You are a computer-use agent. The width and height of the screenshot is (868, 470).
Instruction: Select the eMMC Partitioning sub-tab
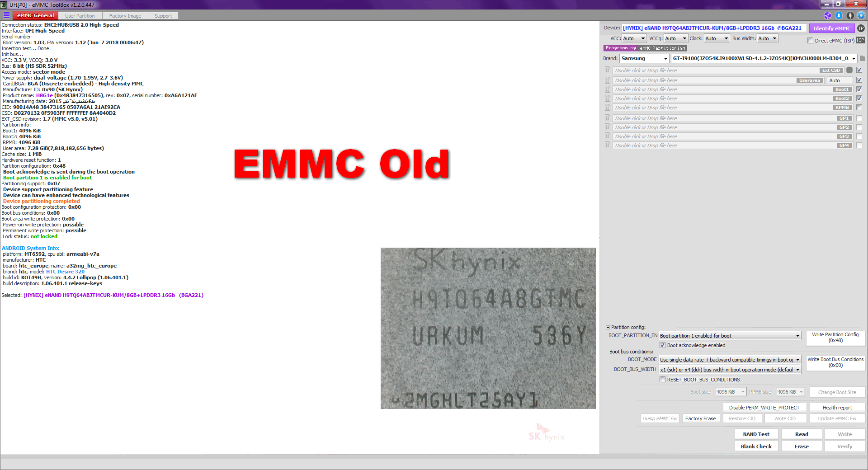(x=663, y=48)
